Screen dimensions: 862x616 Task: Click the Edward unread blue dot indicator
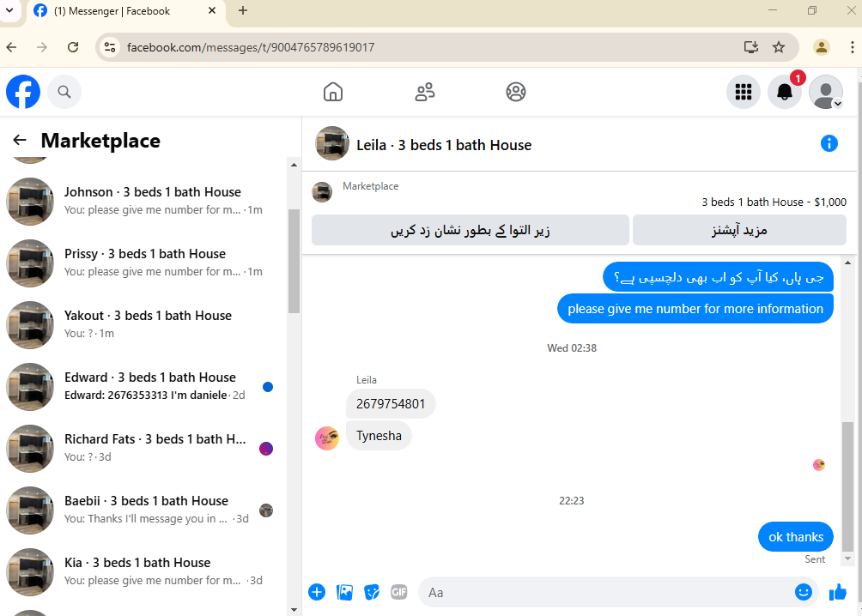(268, 387)
